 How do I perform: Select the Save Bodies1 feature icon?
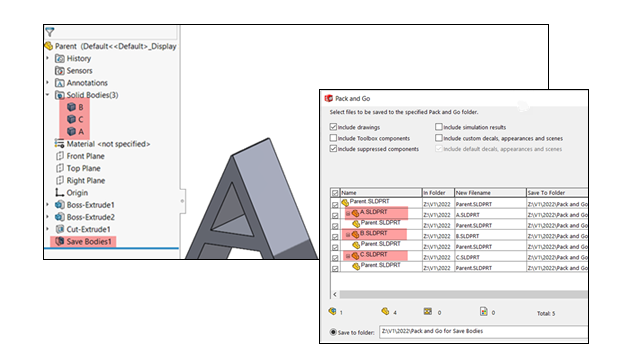point(60,241)
